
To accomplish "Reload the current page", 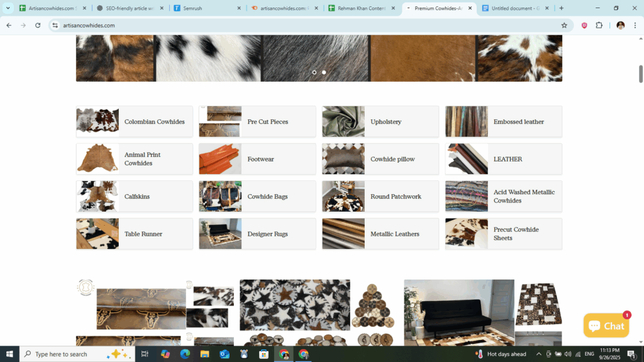I will (x=38, y=25).
